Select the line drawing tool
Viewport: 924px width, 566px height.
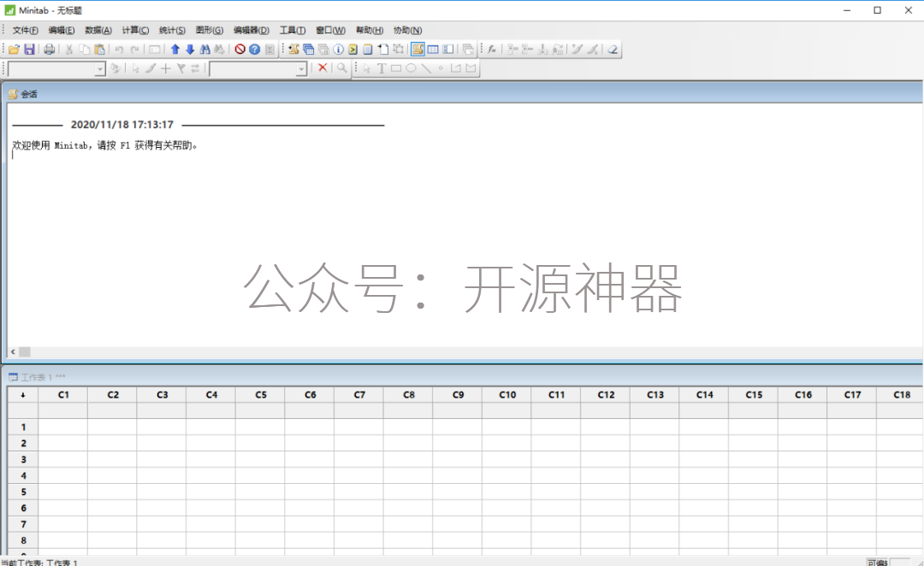click(x=425, y=68)
